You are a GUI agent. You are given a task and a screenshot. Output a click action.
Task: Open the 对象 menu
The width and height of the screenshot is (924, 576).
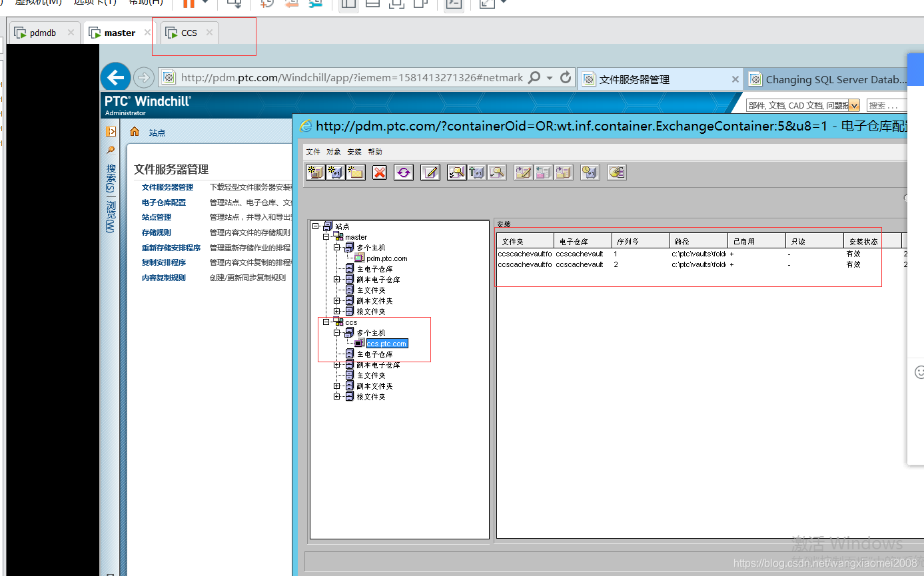point(334,152)
